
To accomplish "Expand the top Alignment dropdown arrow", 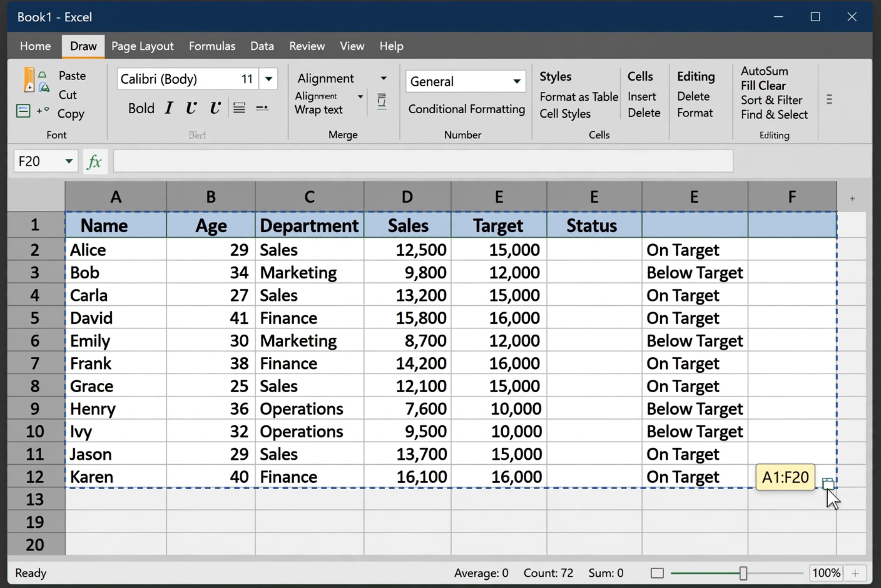I will click(x=384, y=78).
